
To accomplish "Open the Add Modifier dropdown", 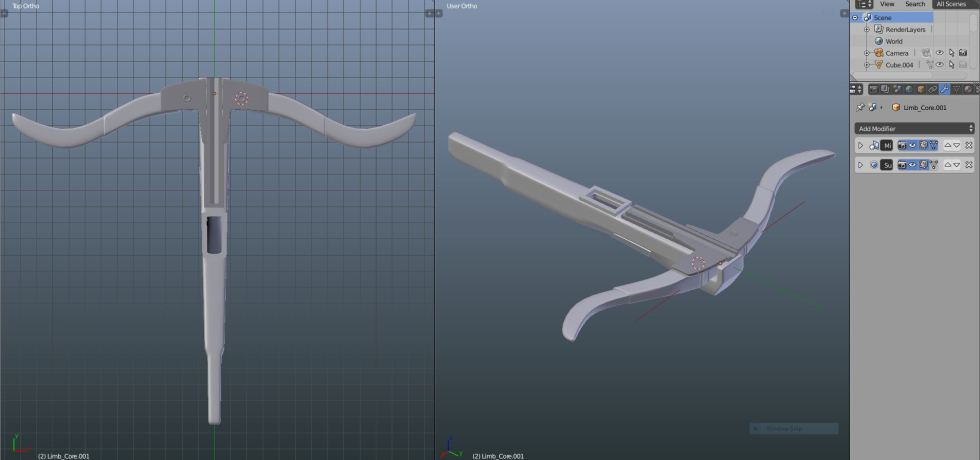I will point(914,128).
